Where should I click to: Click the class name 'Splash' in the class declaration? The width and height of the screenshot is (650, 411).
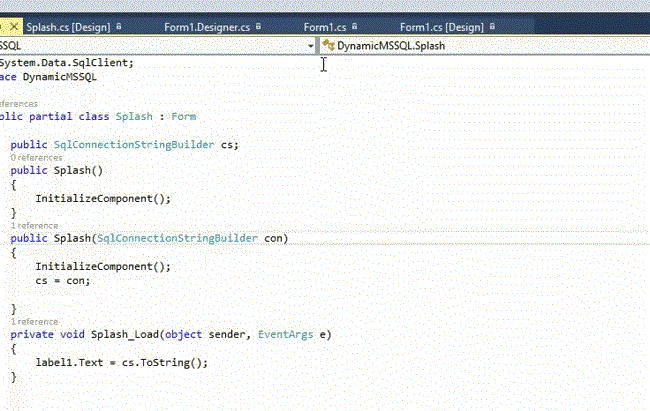134,117
